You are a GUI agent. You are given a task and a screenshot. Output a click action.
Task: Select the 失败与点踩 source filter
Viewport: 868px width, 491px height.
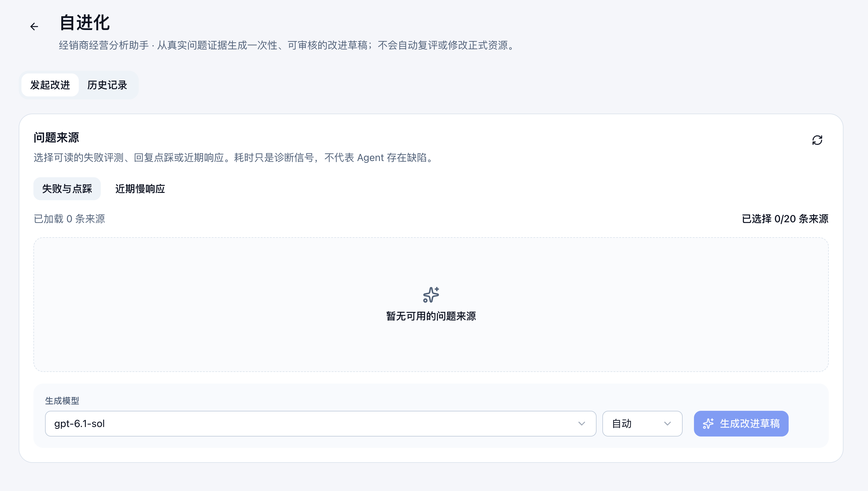click(67, 189)
